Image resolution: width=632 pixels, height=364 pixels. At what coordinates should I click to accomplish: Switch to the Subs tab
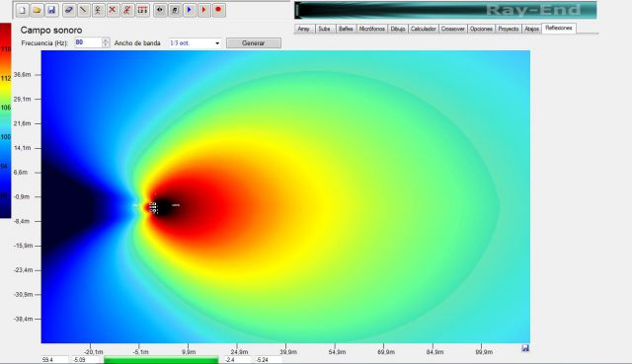[x=324, y=29]
